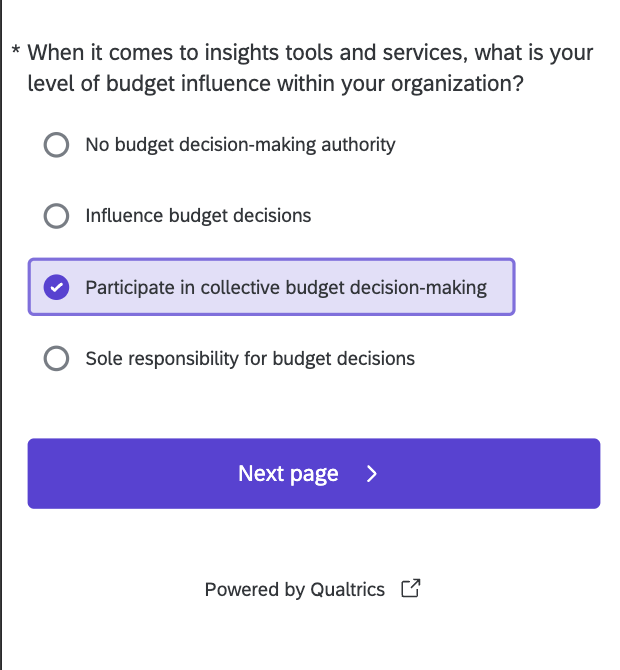The width and height of the screenshot is (620, 670).
Task: Click the word 'Qualtrics' in the footer
Action: (x=347, y=590)
